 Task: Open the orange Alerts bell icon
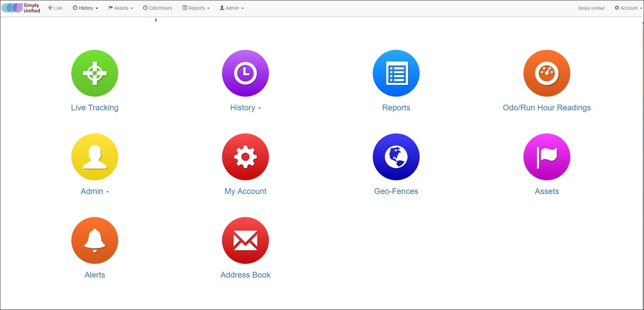click(95, 240)
